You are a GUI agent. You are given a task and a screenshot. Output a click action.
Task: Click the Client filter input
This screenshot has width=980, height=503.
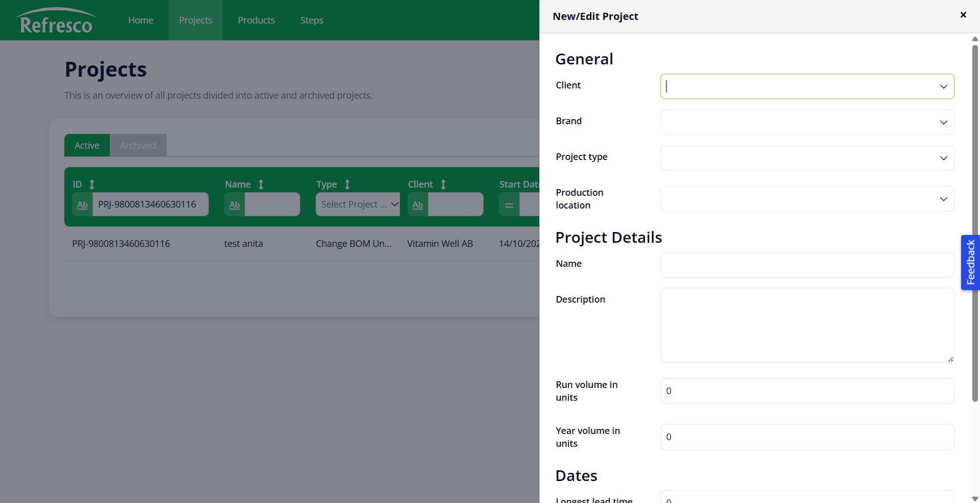(x=456, y=204)
